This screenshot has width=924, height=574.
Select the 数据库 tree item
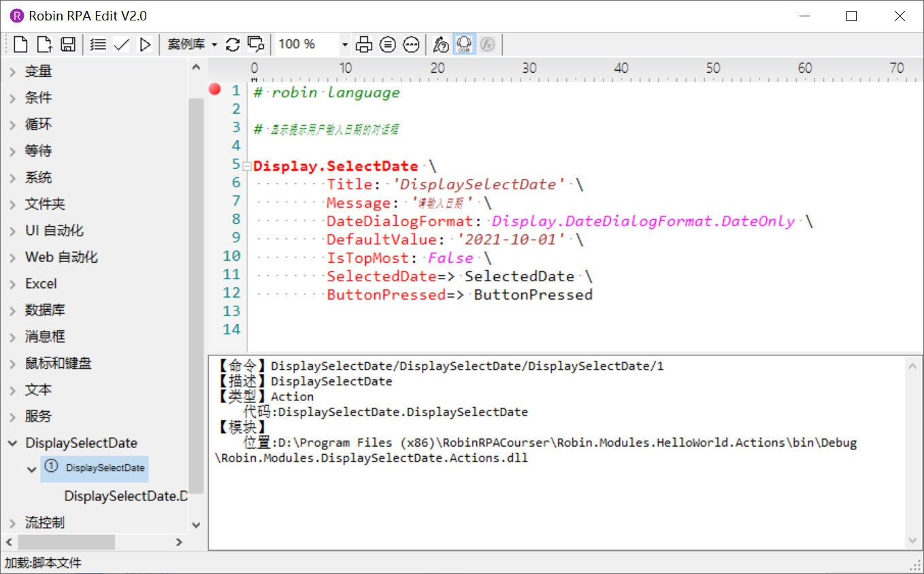point(45,310)
